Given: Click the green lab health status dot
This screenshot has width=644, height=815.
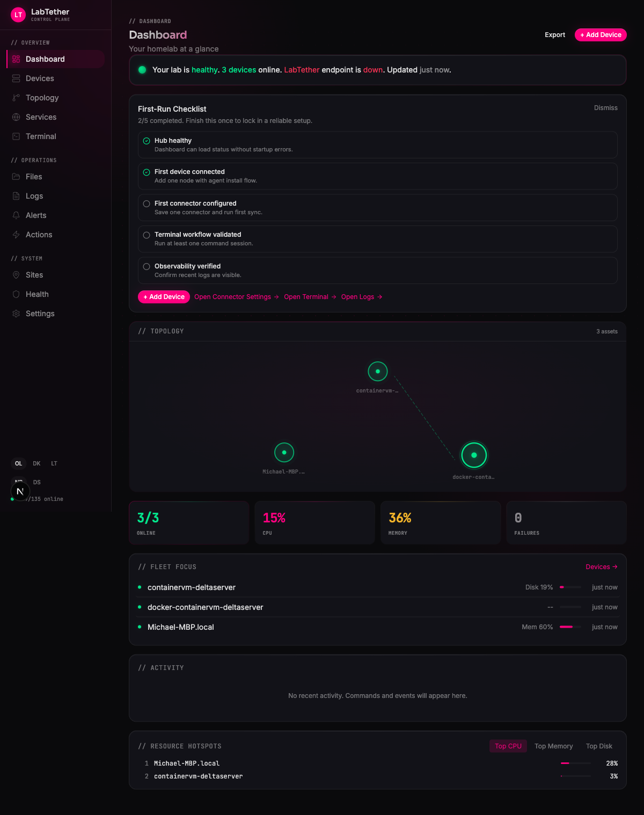Looking at the screenshot, I should [142, 70].
